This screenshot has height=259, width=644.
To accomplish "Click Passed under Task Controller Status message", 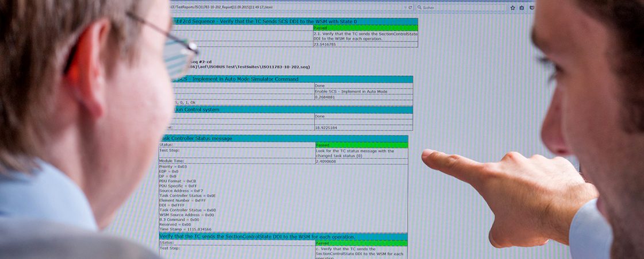I will (362, 145).
